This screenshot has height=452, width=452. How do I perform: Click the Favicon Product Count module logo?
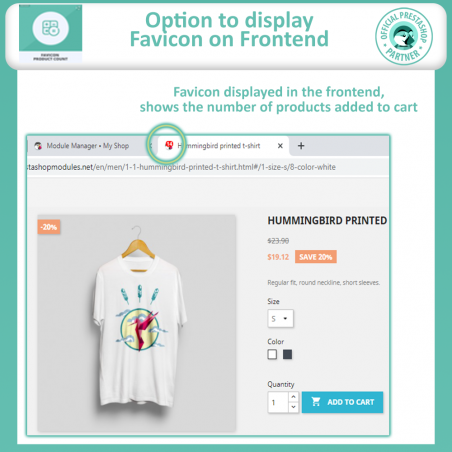tap(51, 33)
